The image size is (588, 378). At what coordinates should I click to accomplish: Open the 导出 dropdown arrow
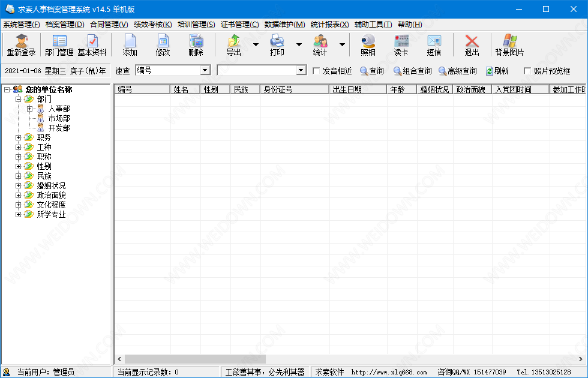coord(256,44)
